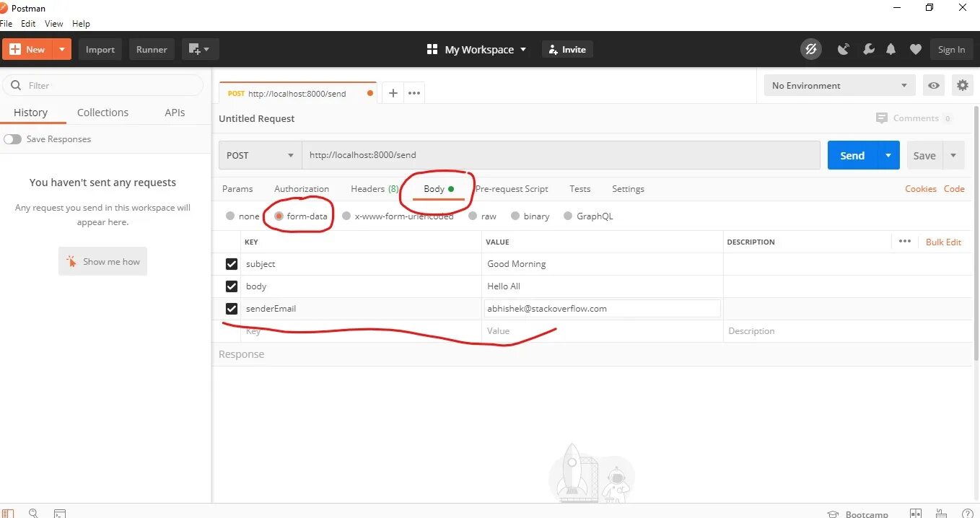Click the Filter search field in sidebar
This screenshot has width=980, height=518.
[102, 85]
